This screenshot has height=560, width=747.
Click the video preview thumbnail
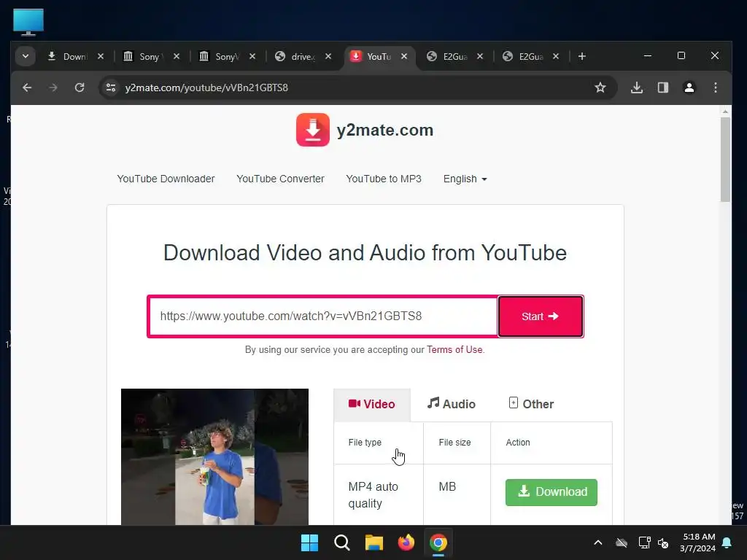215,456
